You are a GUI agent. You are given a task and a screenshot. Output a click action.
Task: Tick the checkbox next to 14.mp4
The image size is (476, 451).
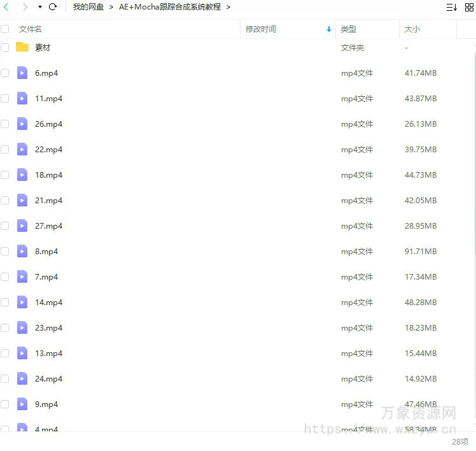coord(5,303)
